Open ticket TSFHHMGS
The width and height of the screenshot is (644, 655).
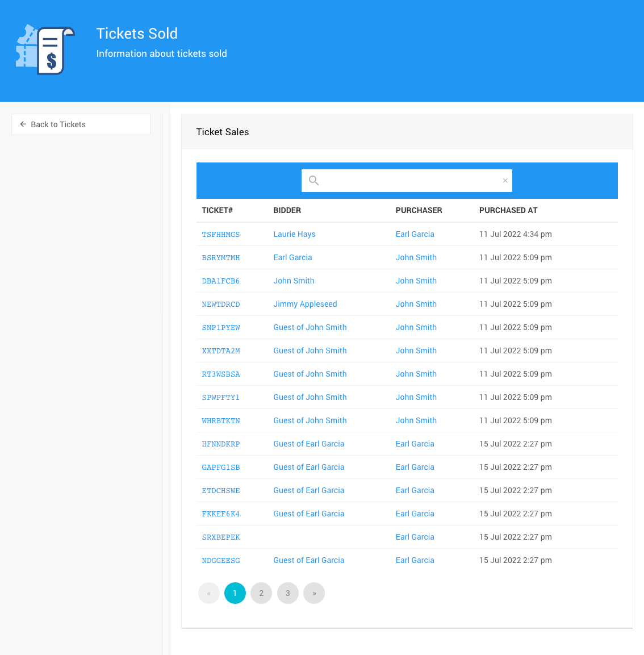221,235
